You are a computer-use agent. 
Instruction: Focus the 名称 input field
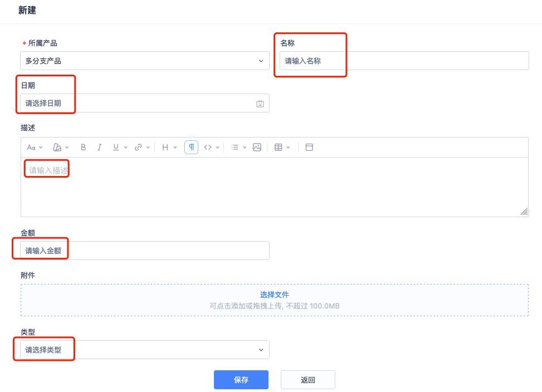[404, 61]
